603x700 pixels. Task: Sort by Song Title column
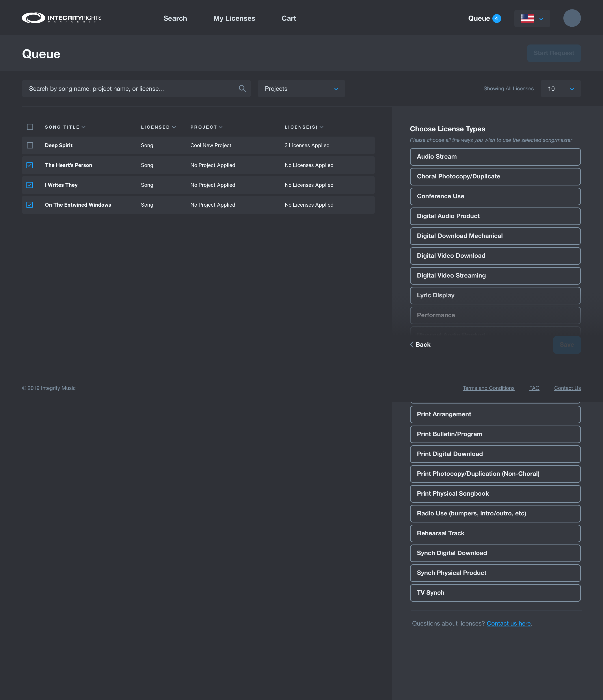click(x=65, y=127)
